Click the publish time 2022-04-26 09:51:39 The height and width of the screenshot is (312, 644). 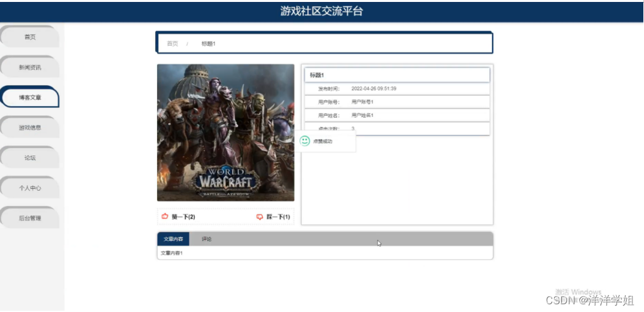coord(374,88)
